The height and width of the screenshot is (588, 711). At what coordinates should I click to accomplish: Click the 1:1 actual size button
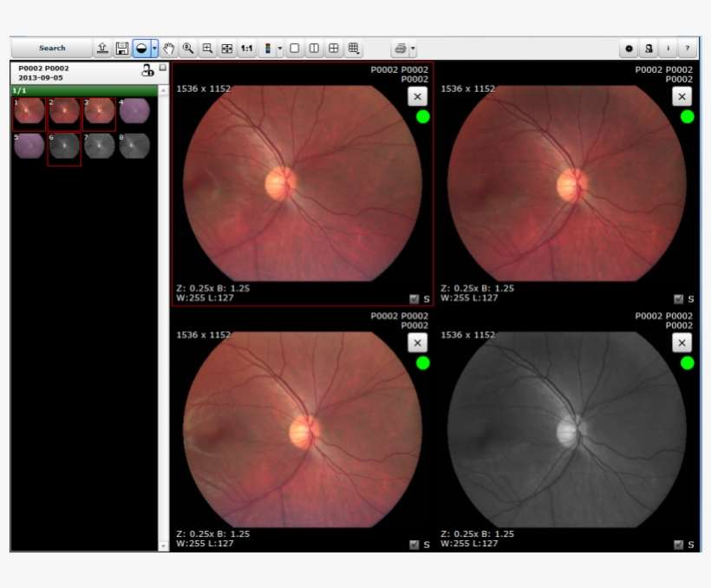pos(247,49)
